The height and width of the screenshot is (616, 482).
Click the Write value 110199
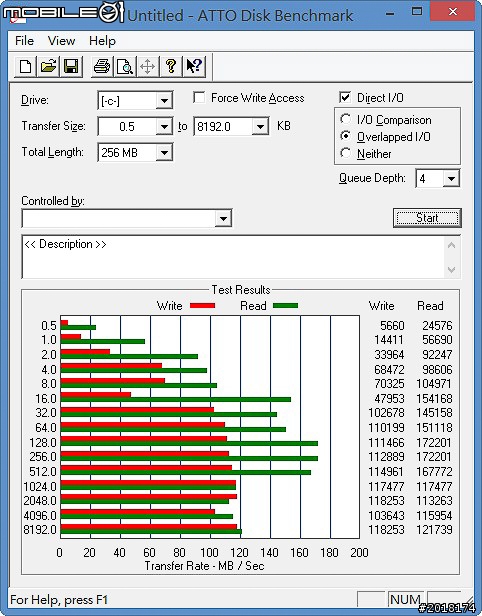386,427
